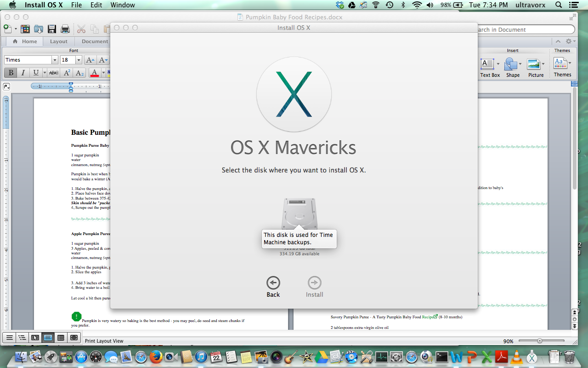Click the Back arrow in the installer
Screen dimensions: 588x368
[x=273, y=283]
